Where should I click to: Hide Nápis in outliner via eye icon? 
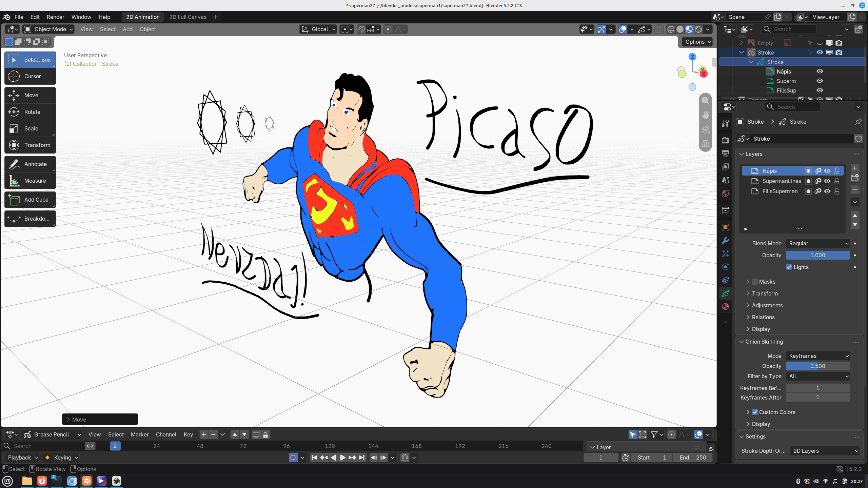820,72
